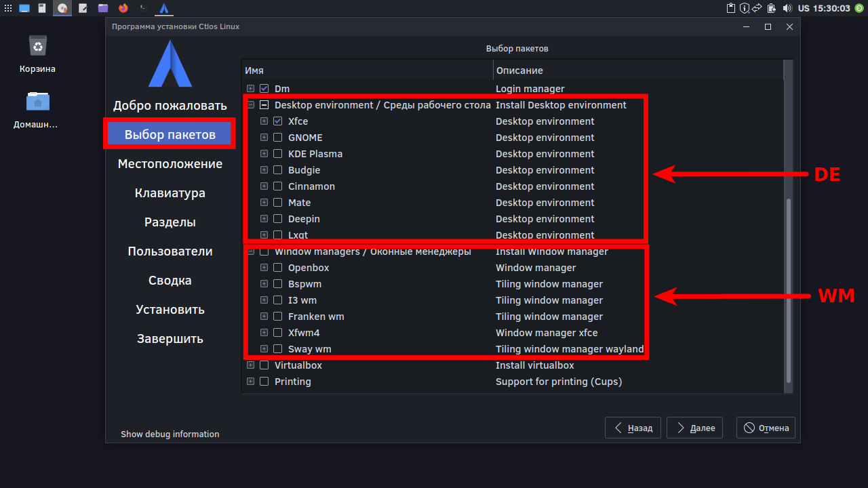The width and height of the screenshot is (868, 488).
Task: Click the security shield tray icon
Action: [745, 8]
